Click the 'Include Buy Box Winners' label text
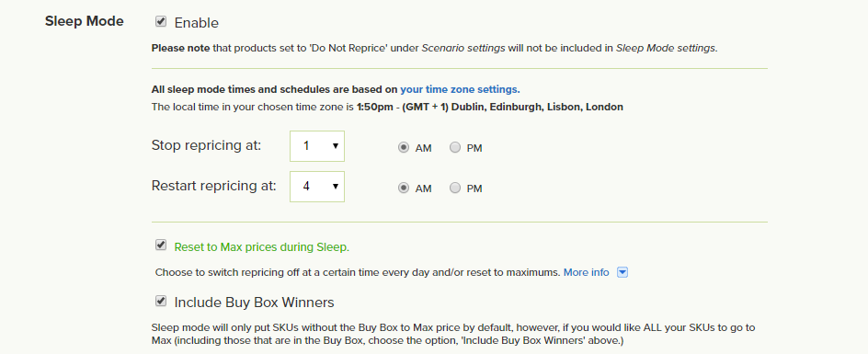868x354 pixels. coord(254,303)
